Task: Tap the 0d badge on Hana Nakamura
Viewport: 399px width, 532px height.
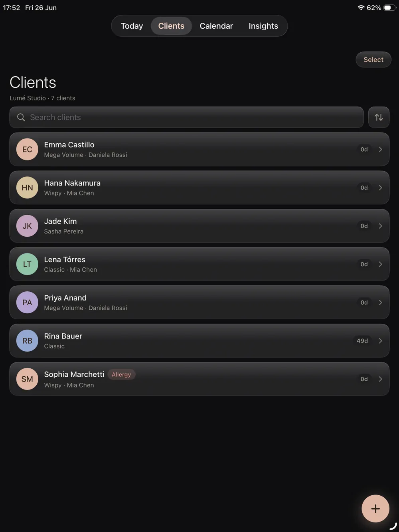Action: tap(364, 188)
